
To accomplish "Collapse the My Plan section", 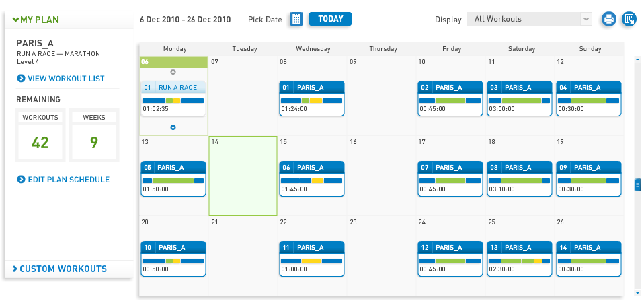I will [36, 20].
